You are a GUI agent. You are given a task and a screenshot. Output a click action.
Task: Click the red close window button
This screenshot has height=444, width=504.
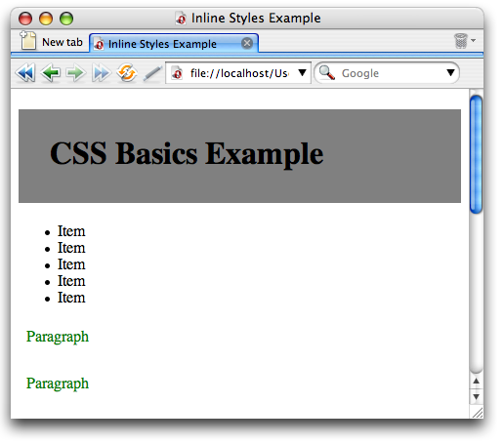25,19
